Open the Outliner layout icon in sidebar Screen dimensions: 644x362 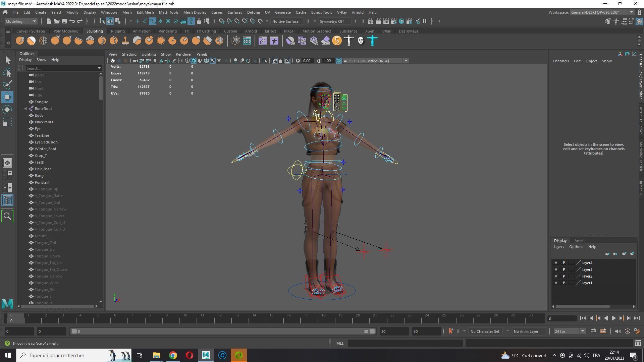tap(7, 200)
